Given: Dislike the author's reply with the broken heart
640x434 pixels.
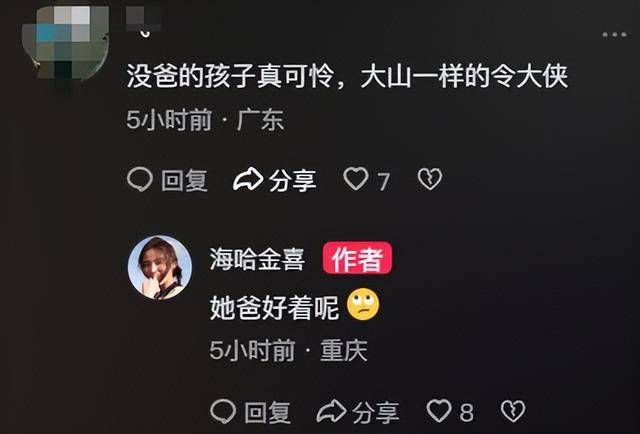Looking at the screenshot, I should point(513,411).
